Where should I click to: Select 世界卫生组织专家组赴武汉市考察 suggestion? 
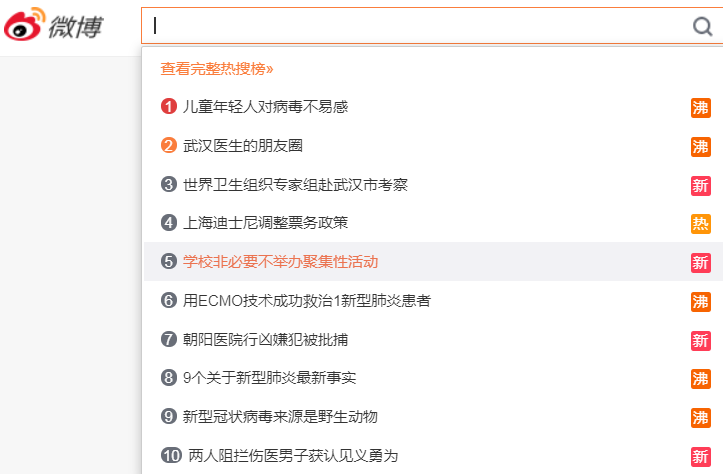click(296, 185)
